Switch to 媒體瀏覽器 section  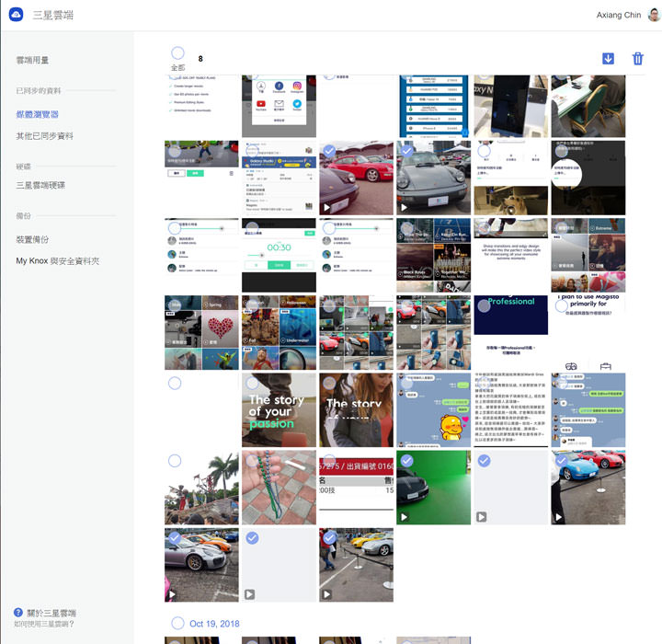(37, 114)
